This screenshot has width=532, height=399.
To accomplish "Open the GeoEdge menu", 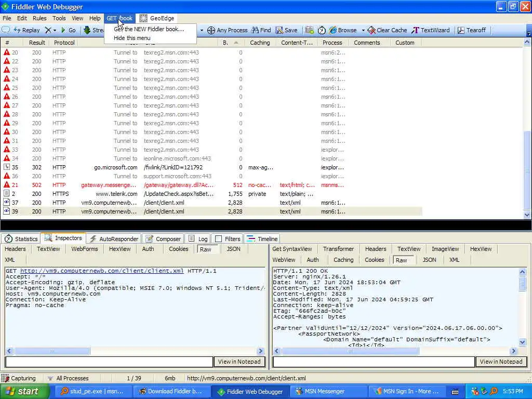I will [157, 18].
